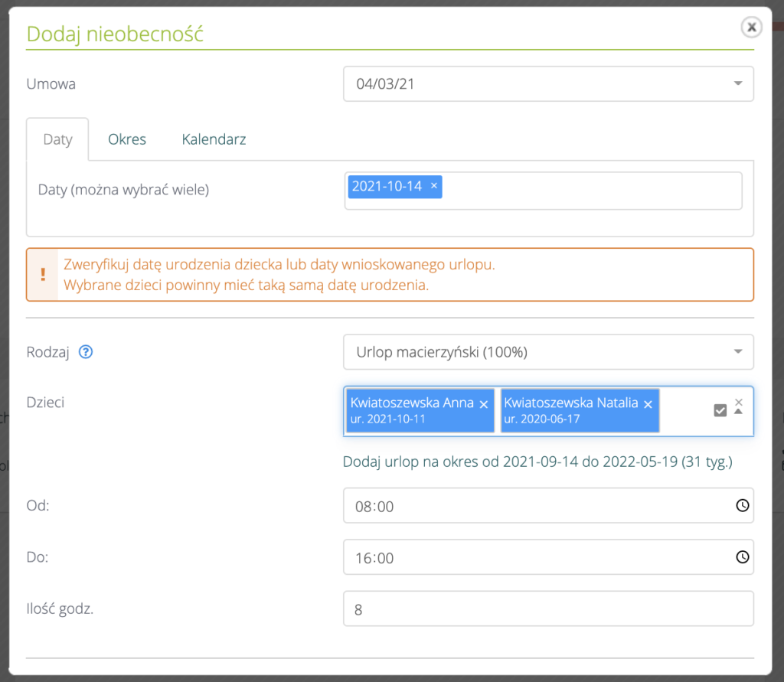Focus the Do time field showing 16:00

tap(536, 558)
